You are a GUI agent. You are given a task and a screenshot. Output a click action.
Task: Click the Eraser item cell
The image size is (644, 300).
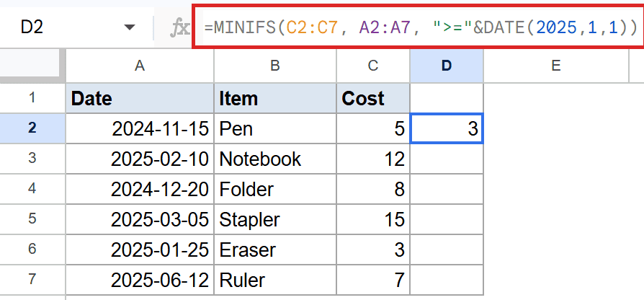[x=274, y=250]
